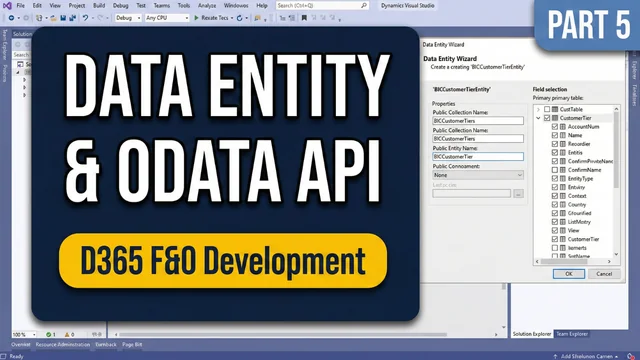640x360 pixels.
Task: Click the Navigate Forward toolbar icon
Action: point(26,18)
